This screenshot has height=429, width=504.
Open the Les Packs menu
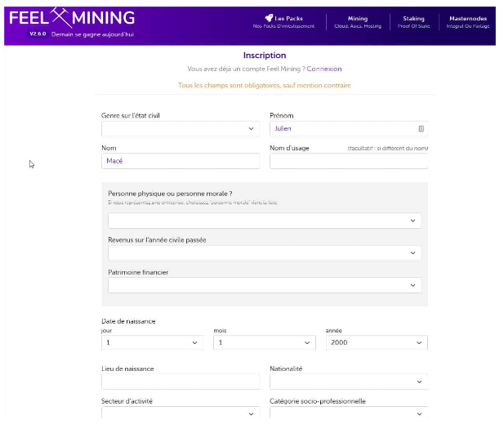pyautogui.click(x=283, y=22)
